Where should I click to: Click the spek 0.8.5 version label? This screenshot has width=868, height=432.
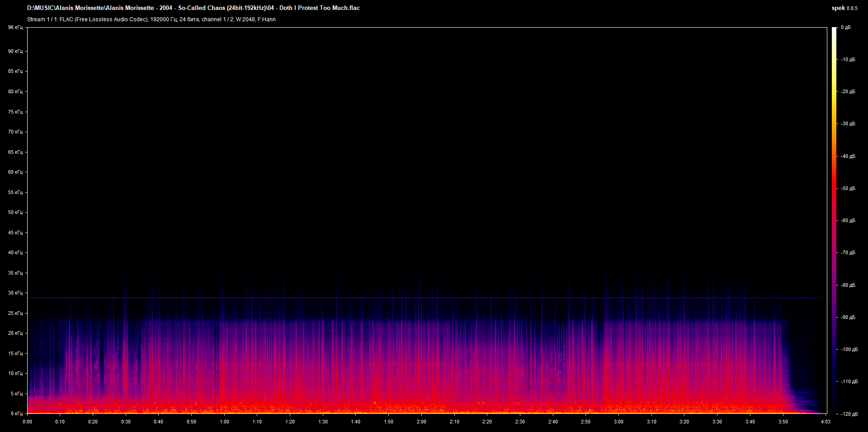844,8
